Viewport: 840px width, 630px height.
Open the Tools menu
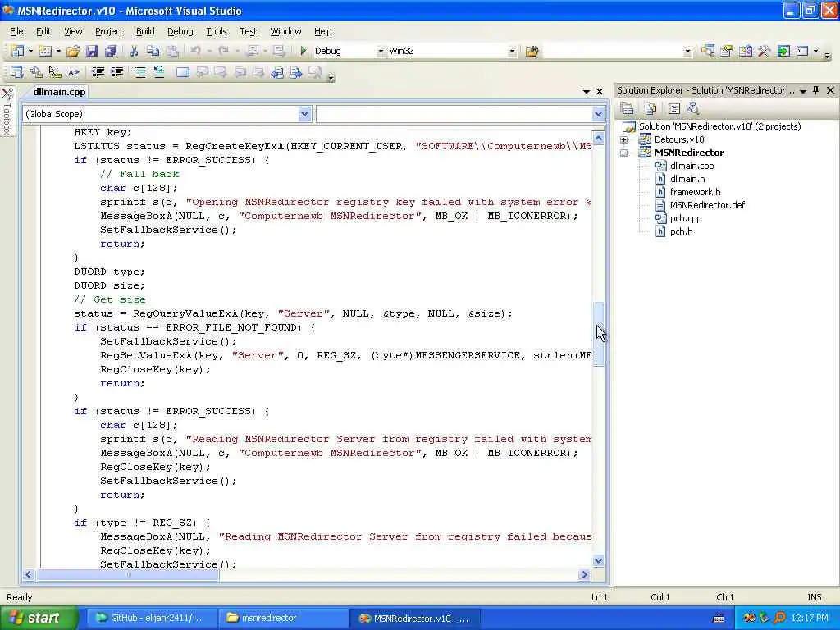point(217,31)
